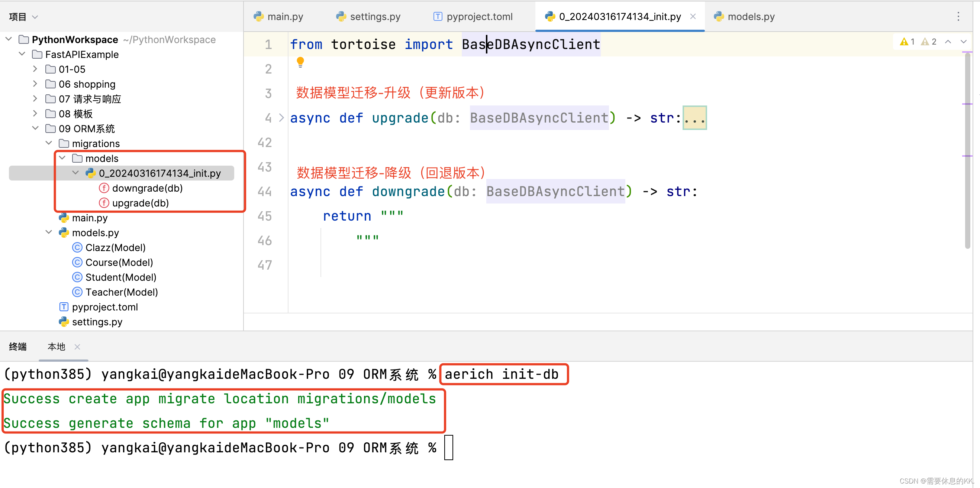Expand the folded upgrade function on line 4
This screenshot has height=488, width=980.
coord(281,118)
